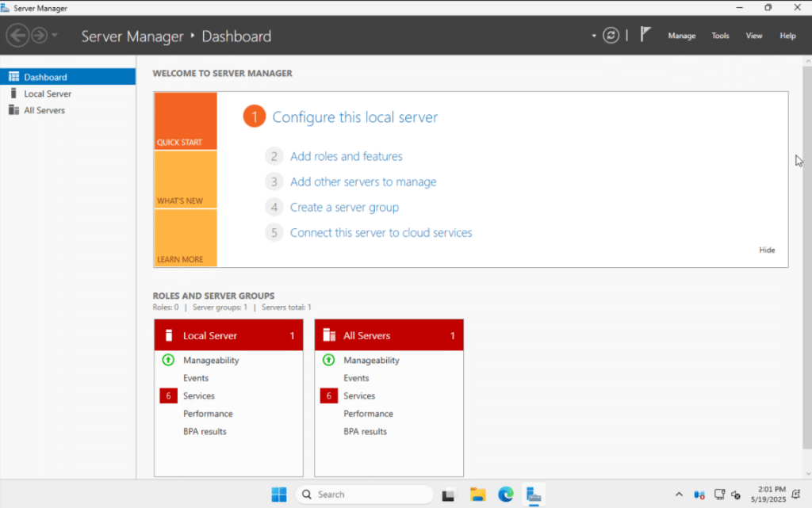Click the servers icon in All Servers tile
Viewport: 812px width, 508px height.
329,335
